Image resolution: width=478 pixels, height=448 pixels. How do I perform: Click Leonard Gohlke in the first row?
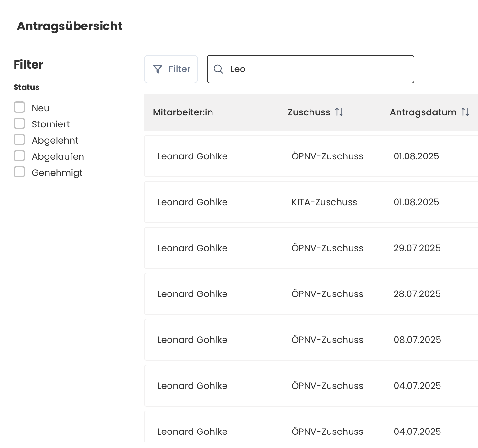tap(192, 156)
